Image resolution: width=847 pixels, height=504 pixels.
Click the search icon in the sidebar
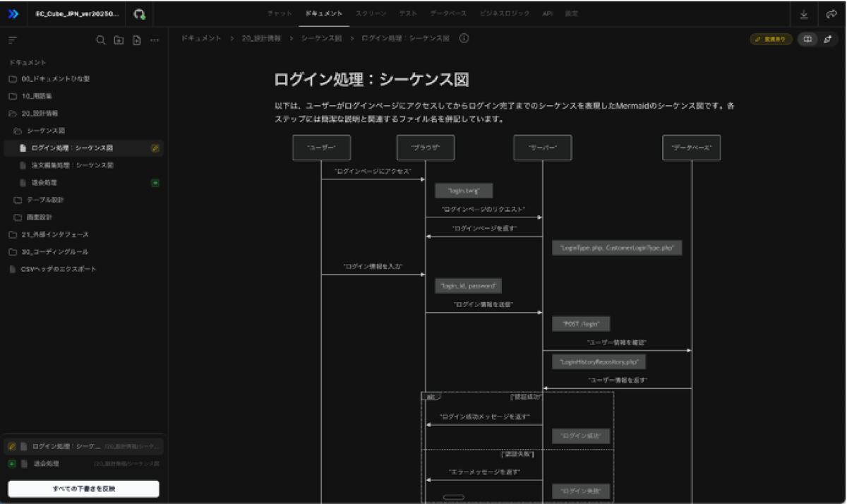tap(101, 40)
